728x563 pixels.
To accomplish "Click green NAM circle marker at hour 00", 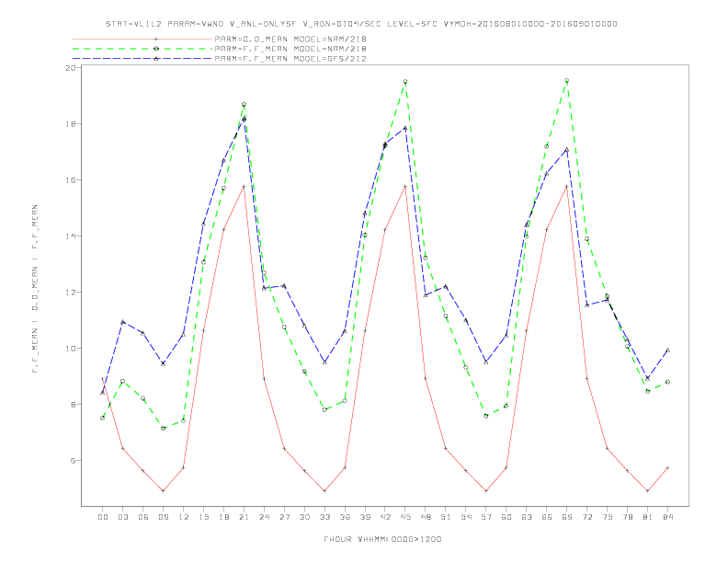I will [x=103, y=418].
